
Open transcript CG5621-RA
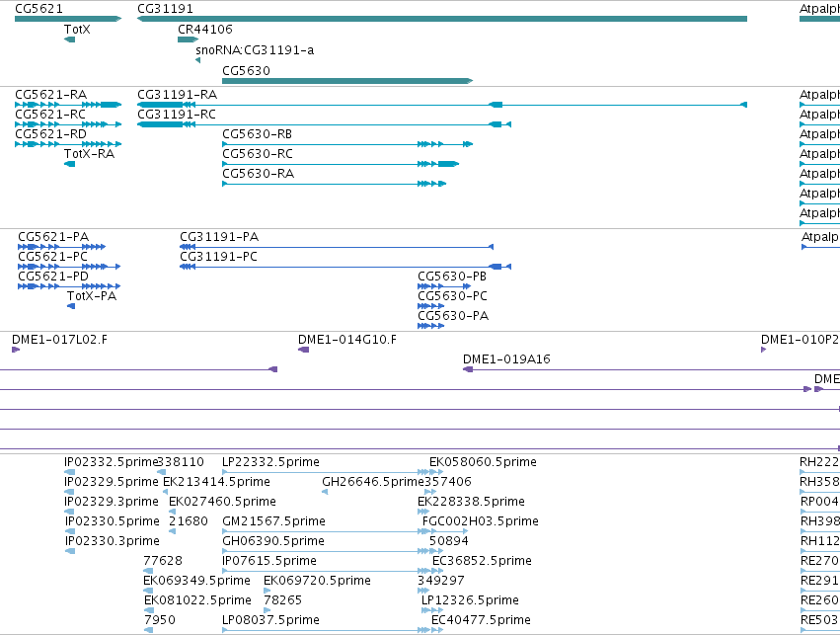pyautogui.click(x=51, y=95)
